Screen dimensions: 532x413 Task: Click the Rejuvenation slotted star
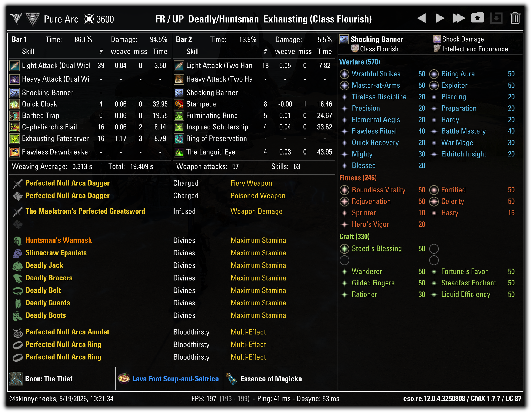pyautogui.click(x=345, y=202)
